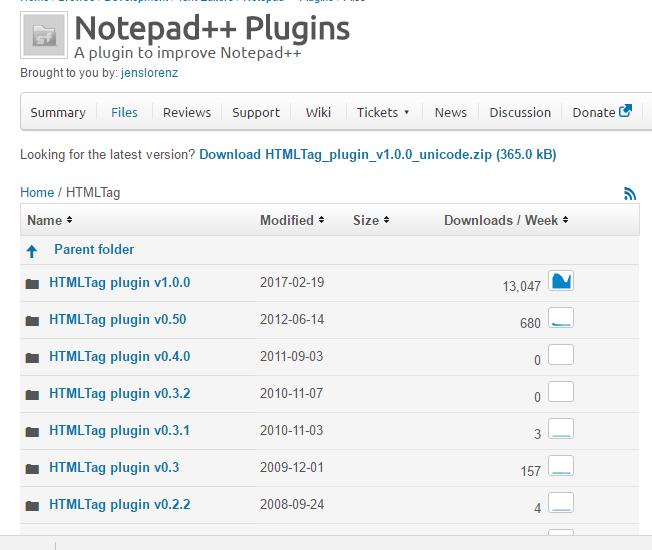Sort by Downloads / Week column arrows
Image resolution: width=652 pixels, height=550 pixels.
(566, 220)
